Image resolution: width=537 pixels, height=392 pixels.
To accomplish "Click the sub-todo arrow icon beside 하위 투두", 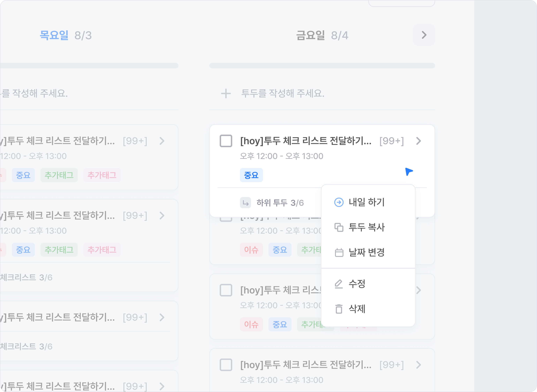I will 245,203.
